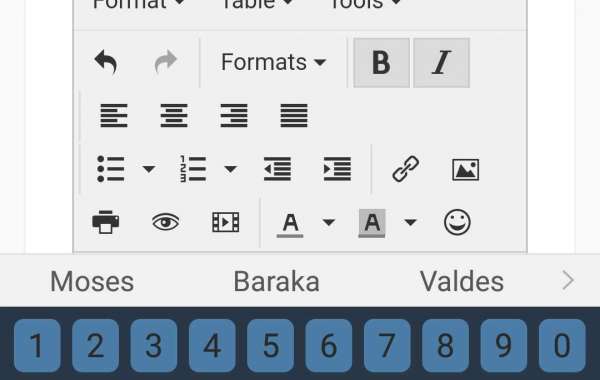Viewport: 600px width, 380px height.
Task: Toggle italic formatting
Action: tap(442, 63)
